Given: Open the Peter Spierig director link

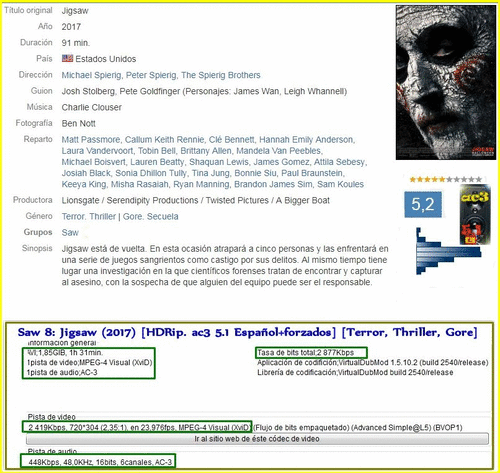Looking at the screenshot, I should tap(151, 75).
